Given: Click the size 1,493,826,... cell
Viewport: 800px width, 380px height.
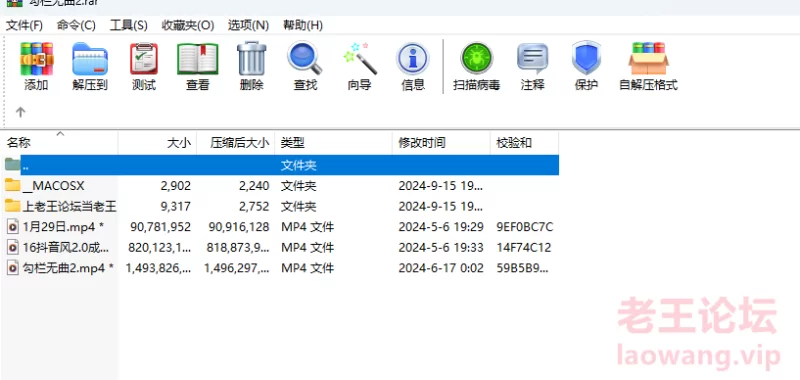Looking at the screenshot, I should 158,268.
